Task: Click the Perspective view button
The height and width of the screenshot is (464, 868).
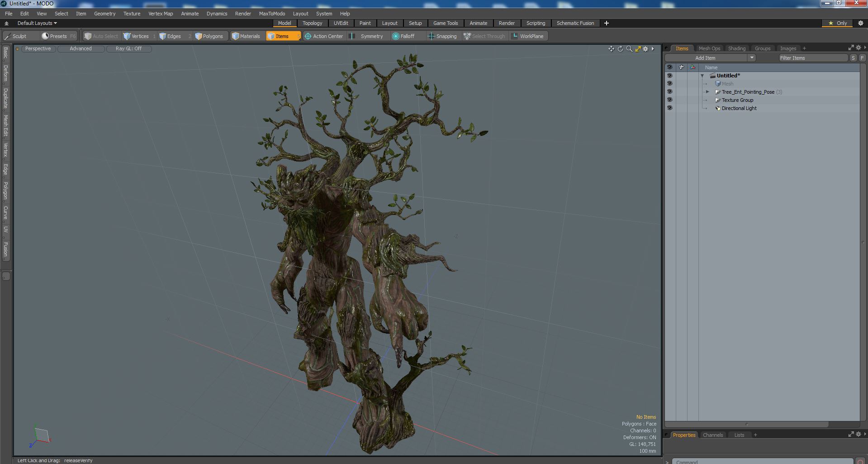Action: point(38,48)
